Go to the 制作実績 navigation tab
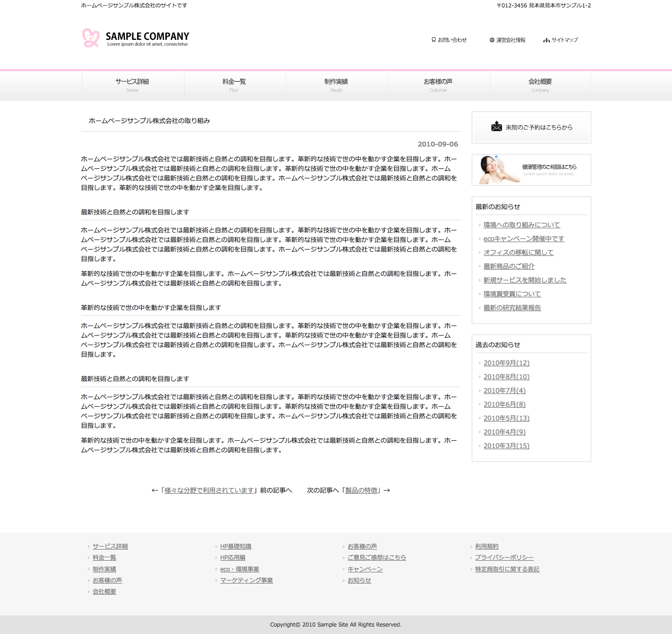 pyautogui.click(x=336, y=84)
